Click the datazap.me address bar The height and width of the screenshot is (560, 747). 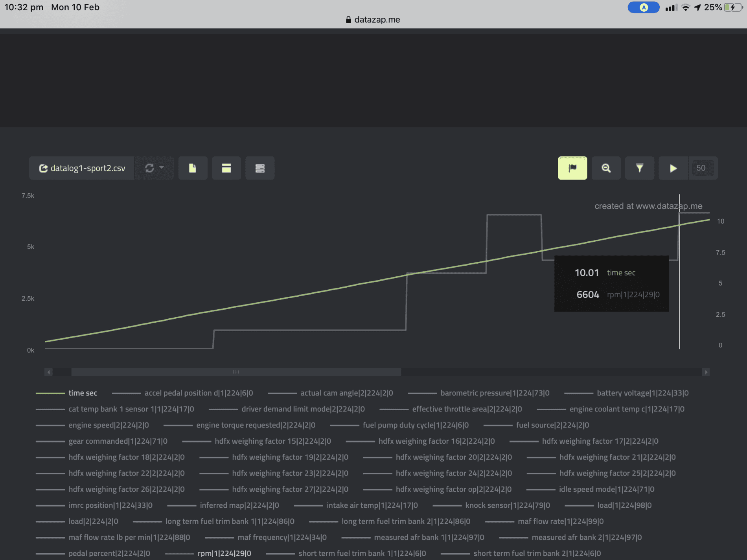pyautogui.click(x=373, y=20)
